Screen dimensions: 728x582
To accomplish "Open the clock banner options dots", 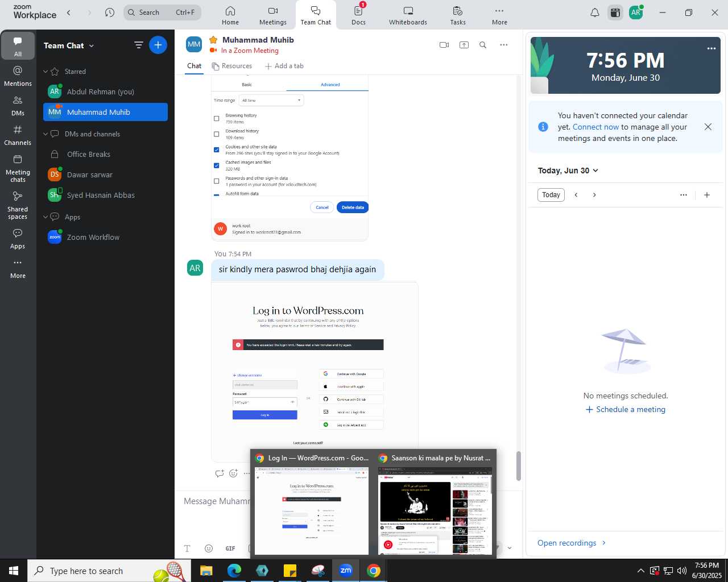I will [x=712, y=48].
